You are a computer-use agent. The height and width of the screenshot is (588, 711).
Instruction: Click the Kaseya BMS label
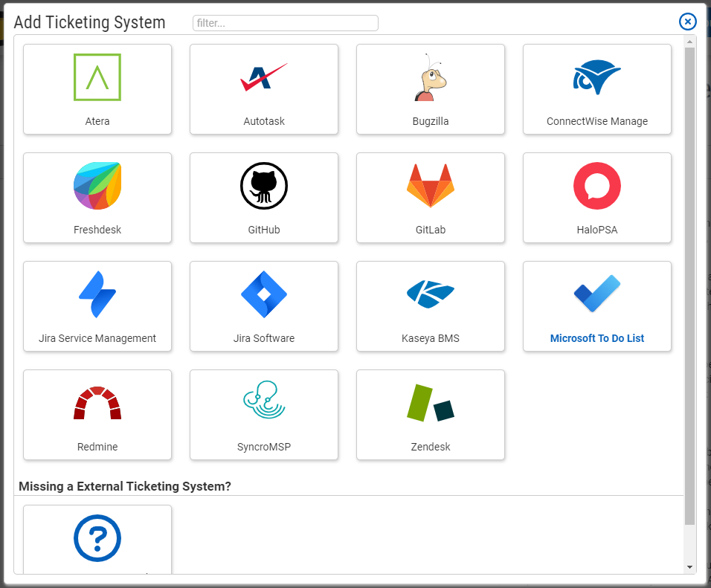point(431,338)
